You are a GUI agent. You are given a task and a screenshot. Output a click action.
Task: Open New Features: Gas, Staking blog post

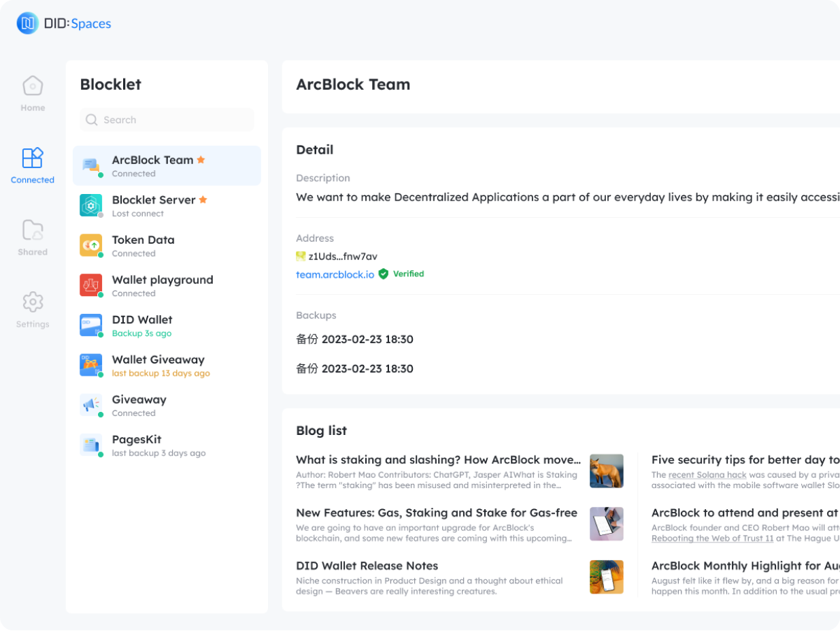[x=436, y=513]
